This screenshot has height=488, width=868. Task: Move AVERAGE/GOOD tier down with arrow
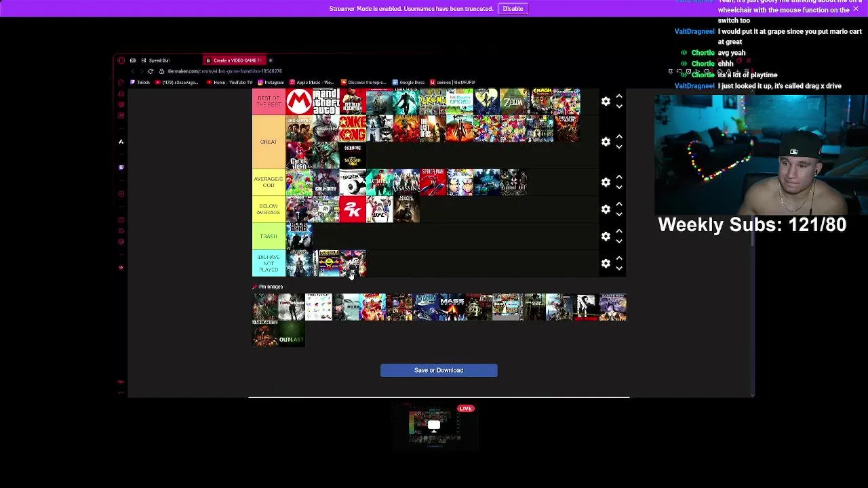[x=619, y=188]
